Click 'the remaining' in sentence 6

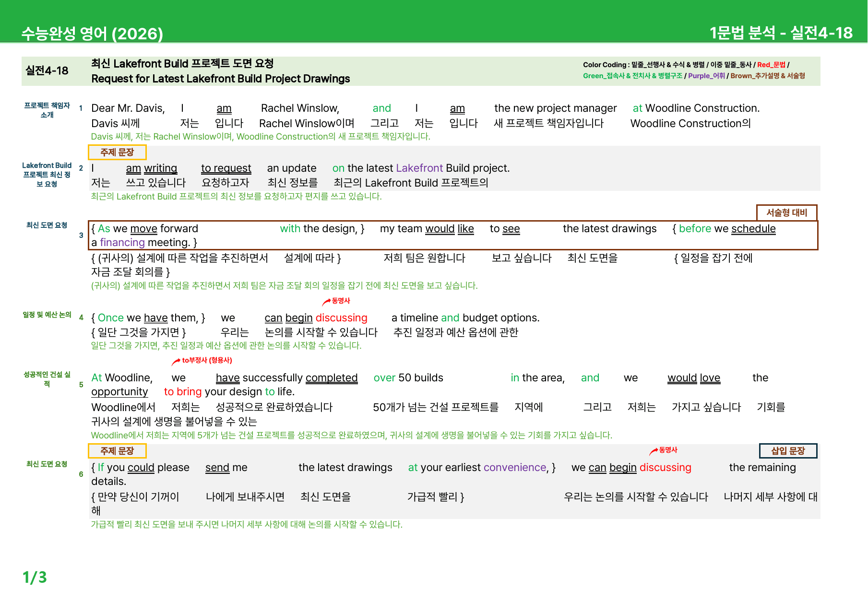[762, 468]
